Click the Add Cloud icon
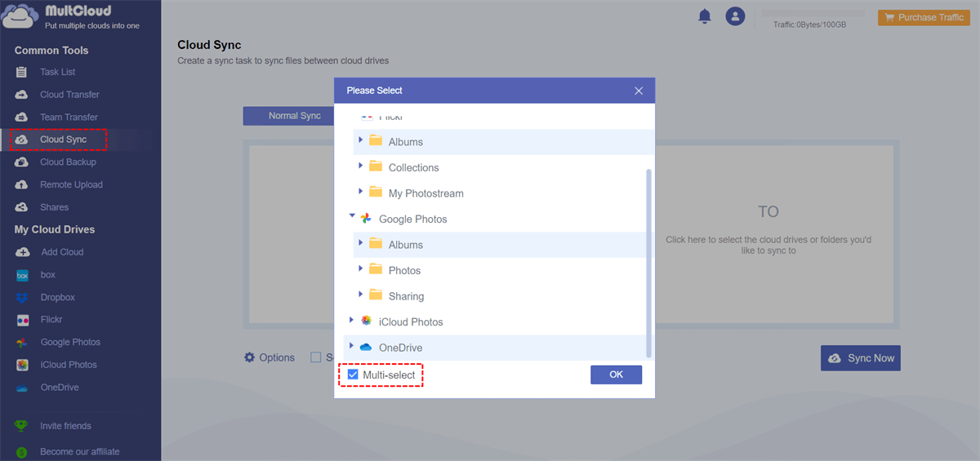This screenshot has height=461, width=980. coord(23,252)
